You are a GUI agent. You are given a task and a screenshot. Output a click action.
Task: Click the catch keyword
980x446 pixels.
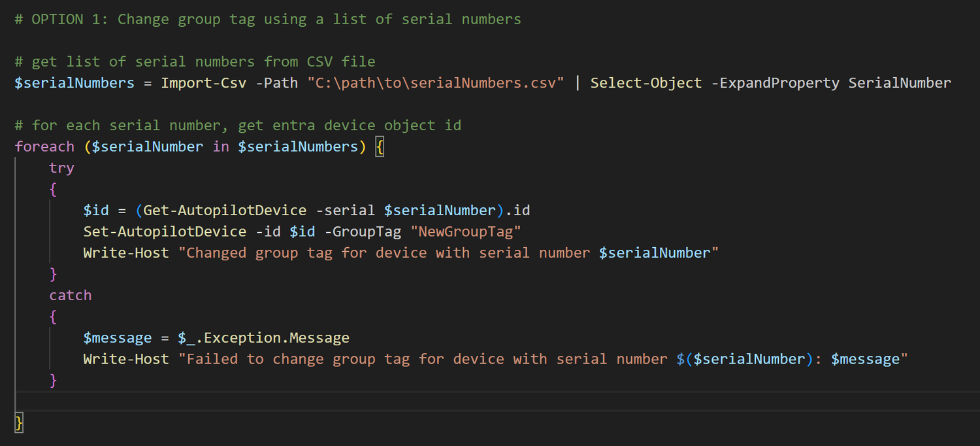tap(70, 295)
